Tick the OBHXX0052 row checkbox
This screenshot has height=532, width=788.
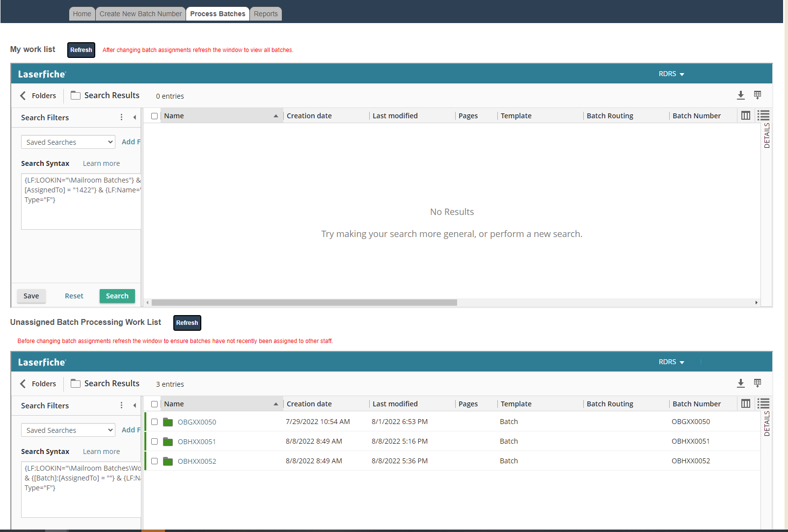pos(154,461)
